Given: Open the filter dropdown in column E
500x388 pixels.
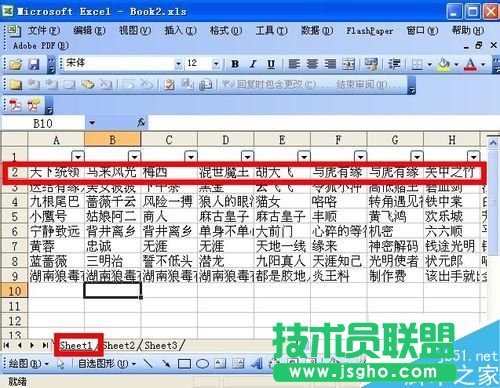Looking at the screenshot, I should coord(304,156).
